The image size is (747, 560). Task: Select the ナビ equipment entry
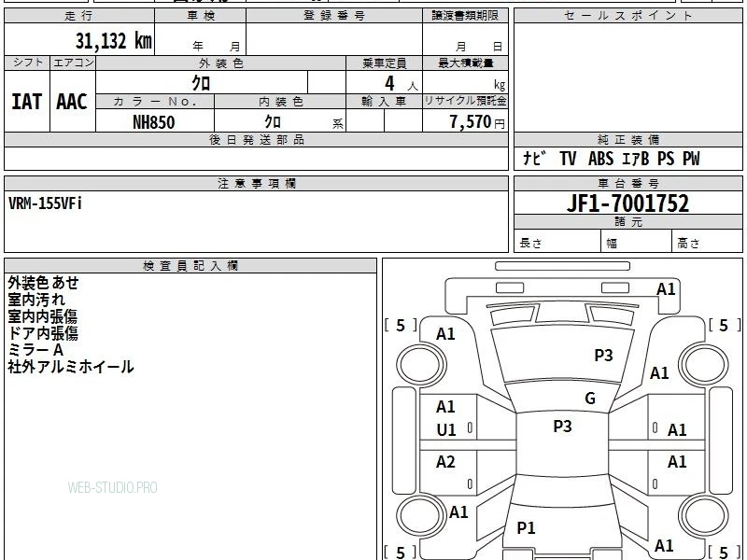(x=534, y=158)
